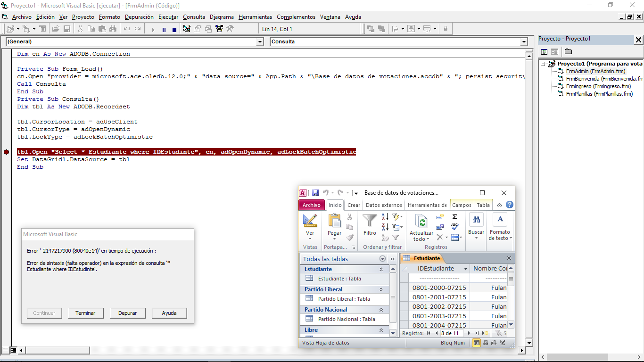Open Todas las tablas pane dropdown arrow
Image resolution: width=644 pixels, height=362 pixels.
pyautogui.click(x=382, y=259)
